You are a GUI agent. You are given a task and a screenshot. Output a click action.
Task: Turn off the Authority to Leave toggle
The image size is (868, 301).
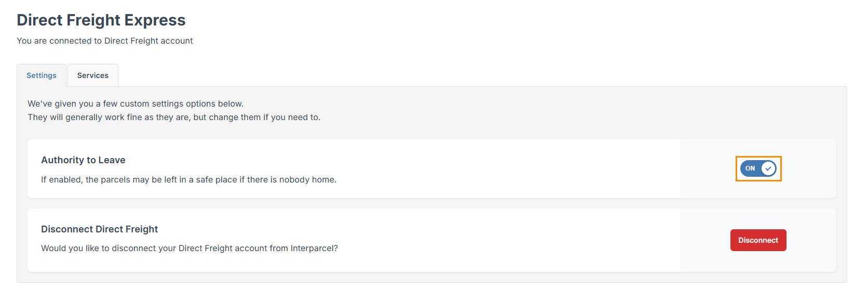point(758,168)
